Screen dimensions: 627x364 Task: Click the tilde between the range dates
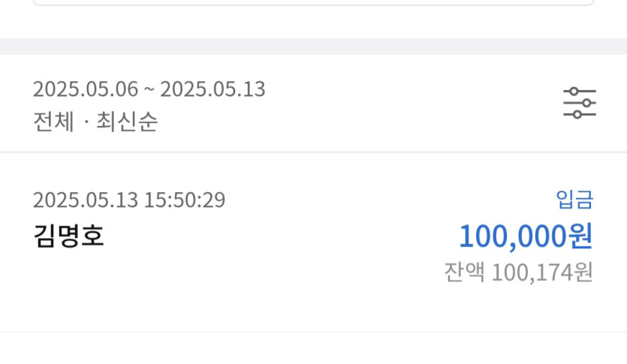pos(149,89)
